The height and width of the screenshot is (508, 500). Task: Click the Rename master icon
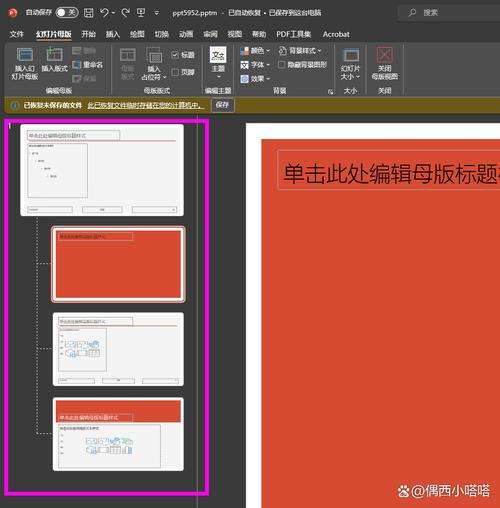pos(76,64)
